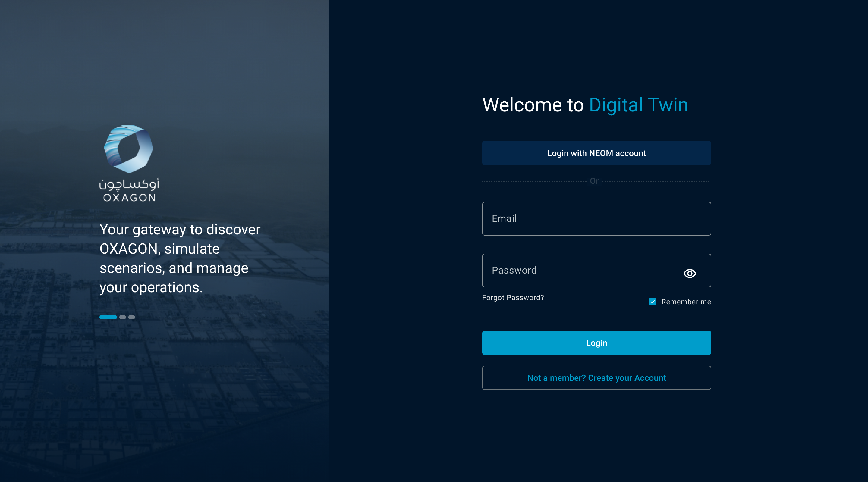The image size is (868, 482).
Task: Click the blue Login button
Action: [596, 343]
